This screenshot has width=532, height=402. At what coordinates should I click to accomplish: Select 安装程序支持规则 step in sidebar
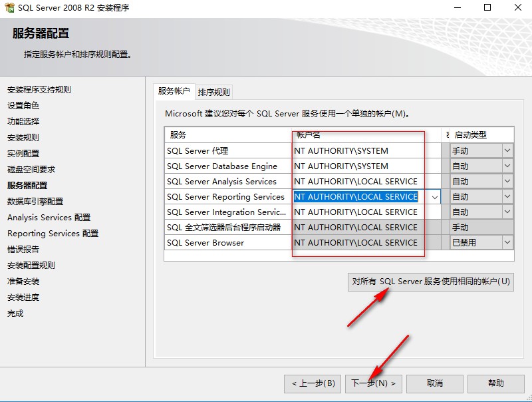39,90
